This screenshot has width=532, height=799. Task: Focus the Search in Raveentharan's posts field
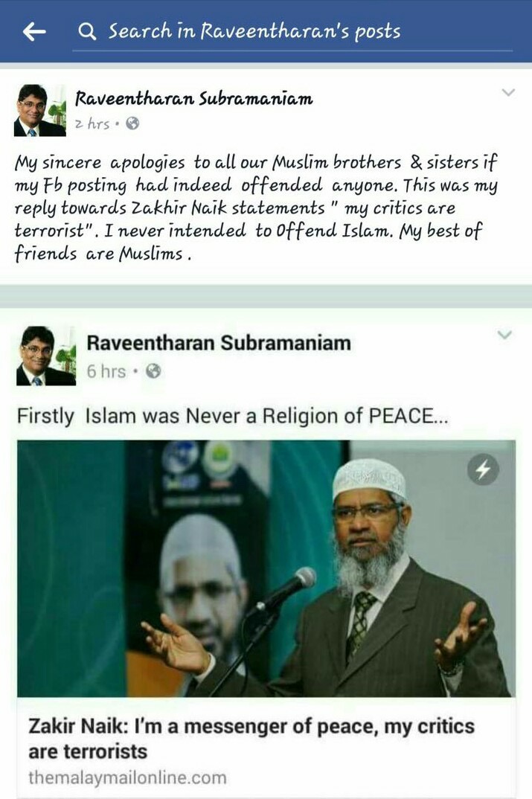coord(292,33)
